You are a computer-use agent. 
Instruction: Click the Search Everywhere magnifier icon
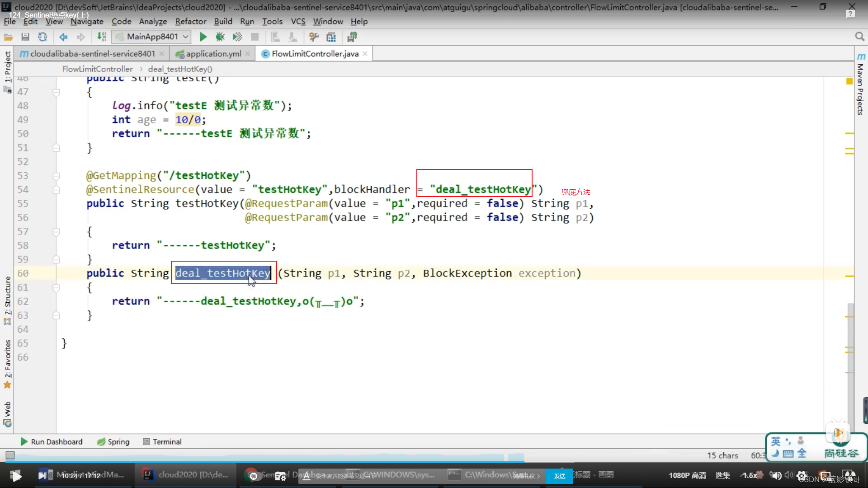point(859,37)
